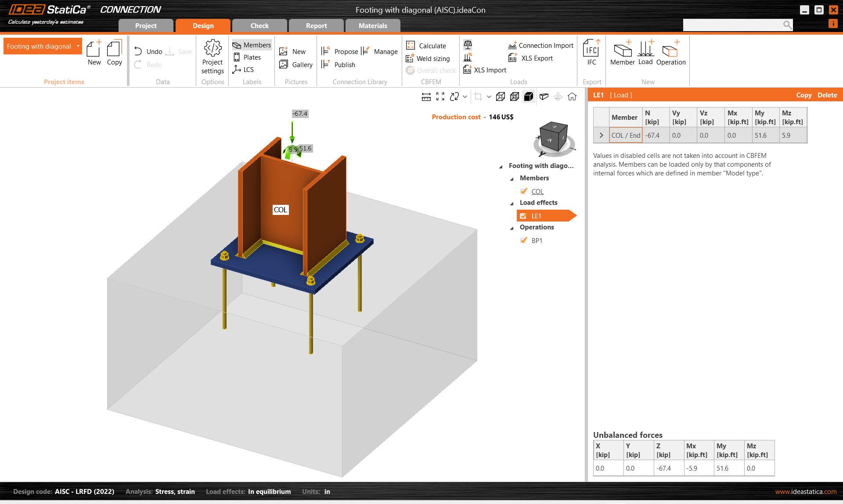Image resolution: width=843 pixels, height=504 pixels.
Task: Switch to the Check tab
Action: [x=259, y=26]
